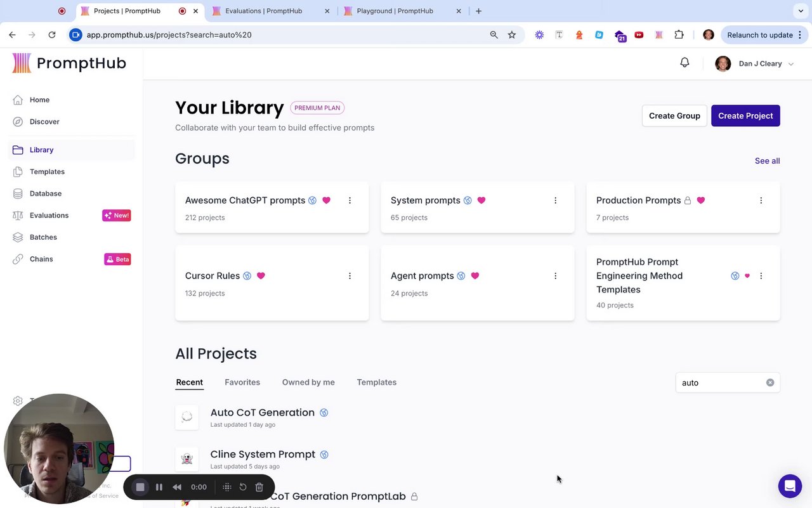Click the PREMIUM PLAN badge
Image resolution: width=812 pixels, height=508 pixels.
tap(317, 108)
